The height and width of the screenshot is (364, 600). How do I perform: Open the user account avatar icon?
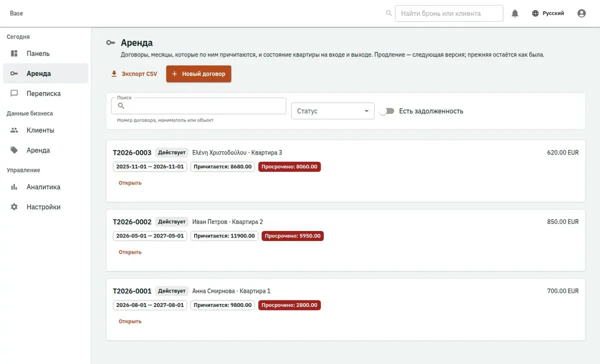[581, 13]
